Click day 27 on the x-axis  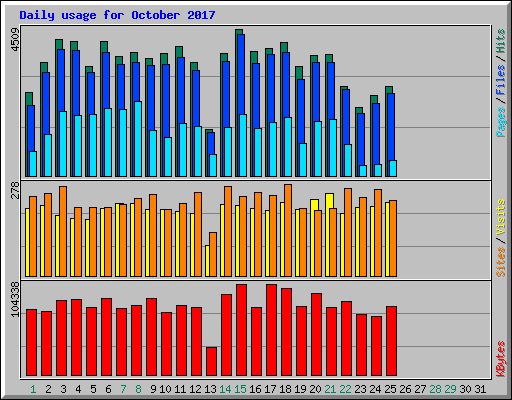click(420, 389)
